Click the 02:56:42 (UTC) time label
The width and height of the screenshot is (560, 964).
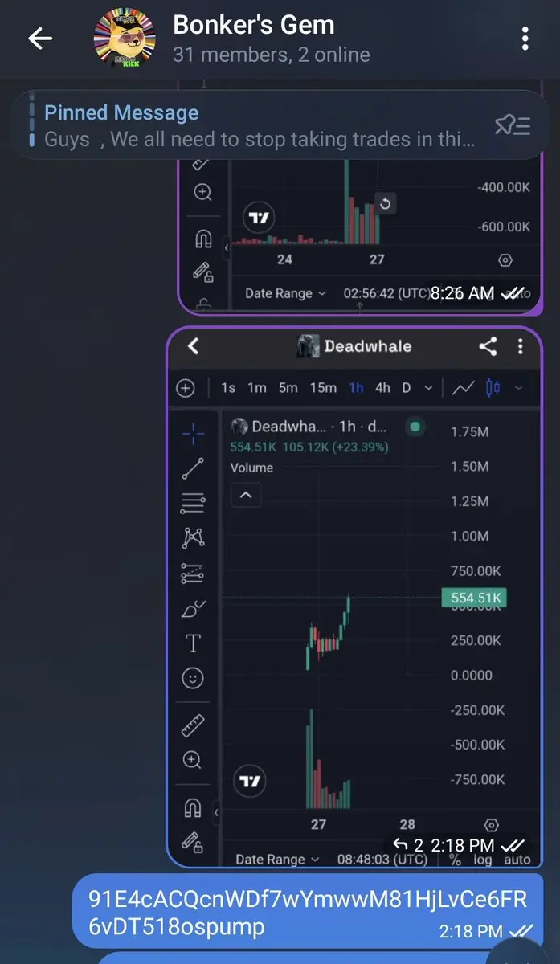tap(386, 293)
